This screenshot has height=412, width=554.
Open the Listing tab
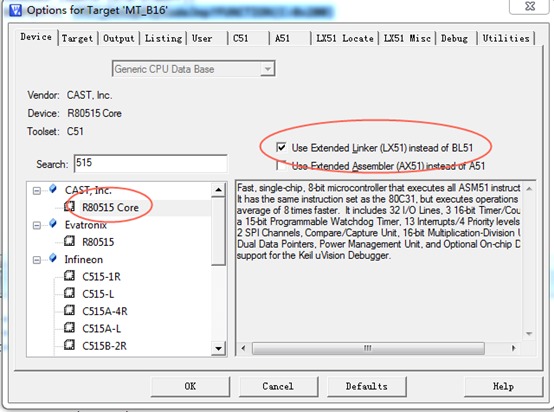163,39
